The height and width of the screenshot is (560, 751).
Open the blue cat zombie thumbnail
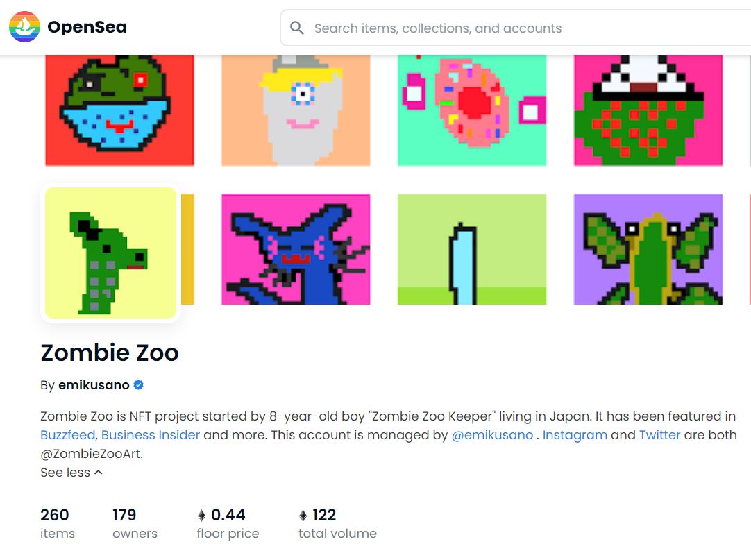[x=296, y=249]
